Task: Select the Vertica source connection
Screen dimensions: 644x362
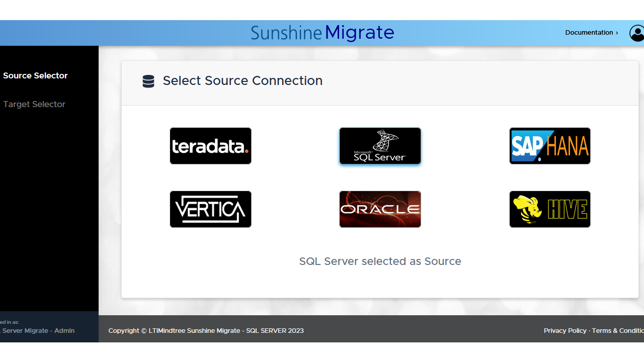Action: [210, 209]
